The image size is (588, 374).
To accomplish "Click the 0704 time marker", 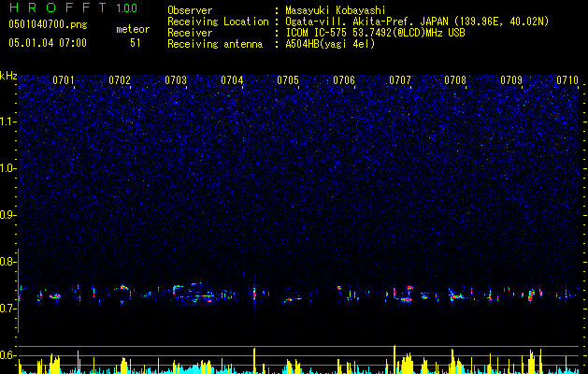I will [232, 79].
